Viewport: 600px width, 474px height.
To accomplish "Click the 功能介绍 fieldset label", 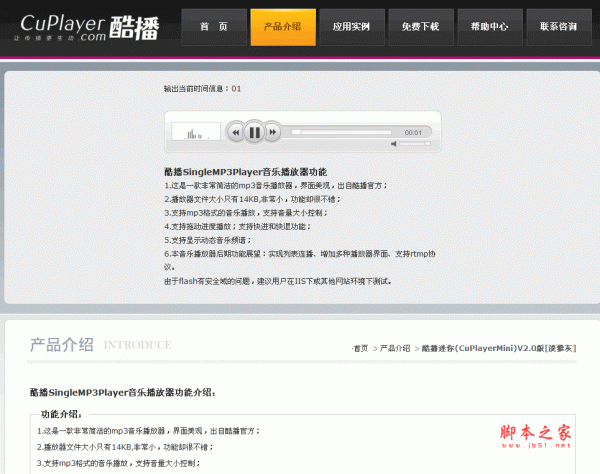I will coord(61,414).
